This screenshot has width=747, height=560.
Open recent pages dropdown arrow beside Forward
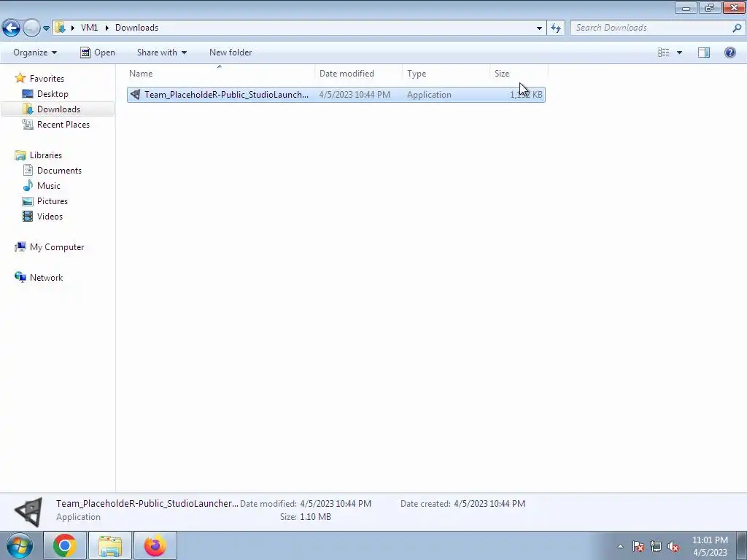pyautogui.click(x=46, y=28)
